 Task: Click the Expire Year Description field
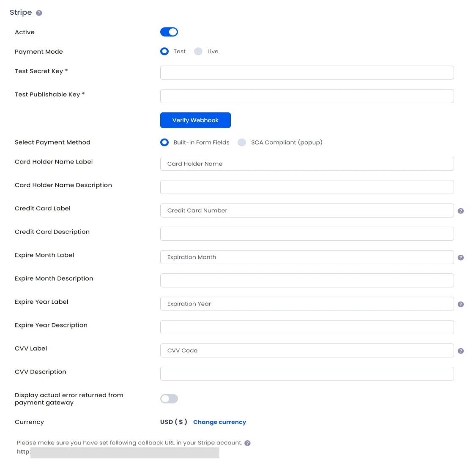(x=307, y=327)
